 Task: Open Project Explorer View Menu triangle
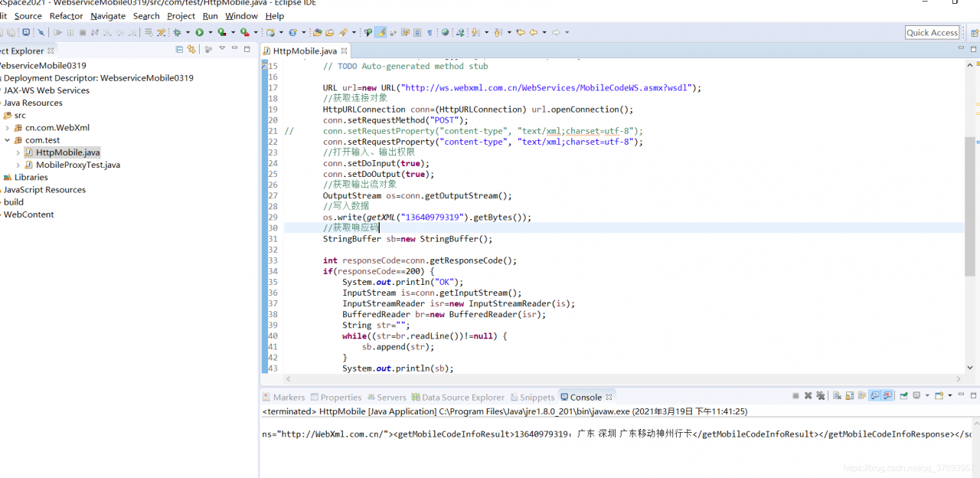click(x=222, y=47)
